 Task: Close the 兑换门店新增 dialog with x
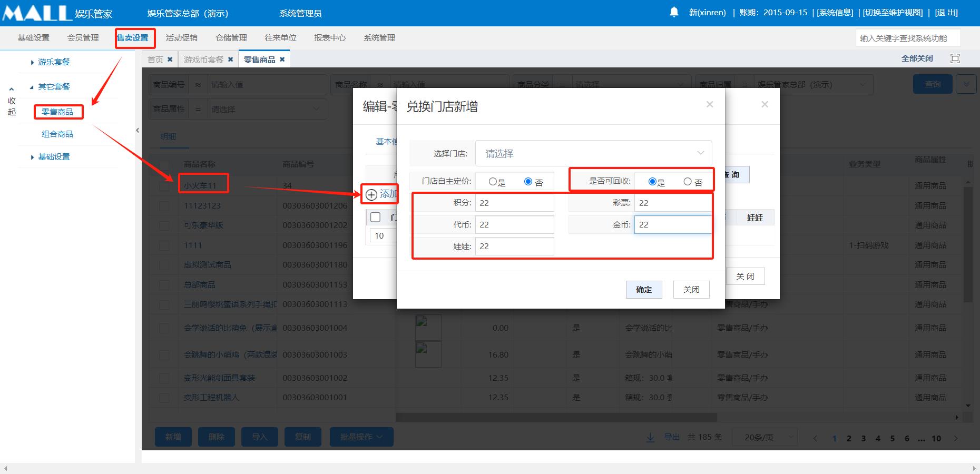710,104
